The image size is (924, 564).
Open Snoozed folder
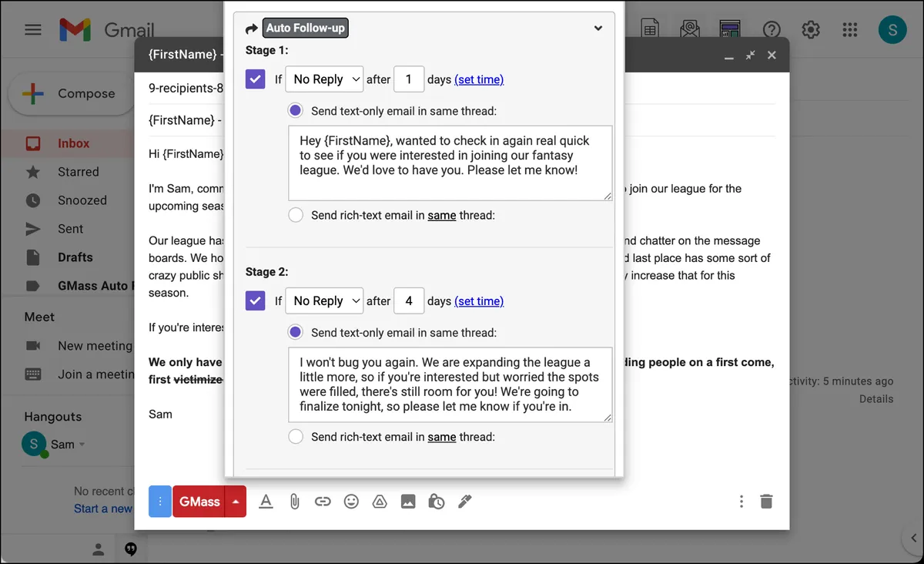click(x=82, y=200)
